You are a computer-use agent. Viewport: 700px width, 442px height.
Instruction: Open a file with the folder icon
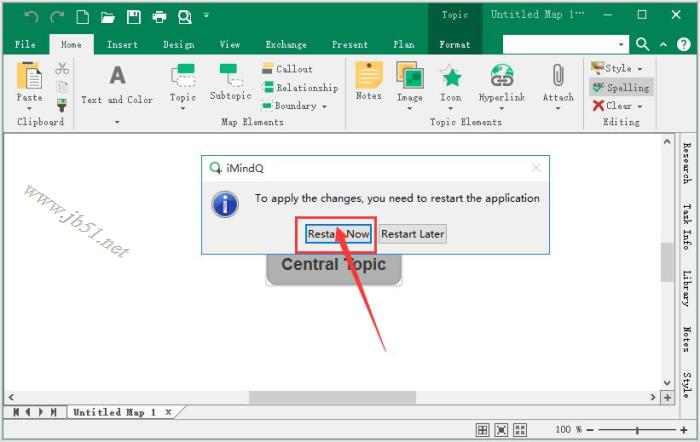pos(108,17)
